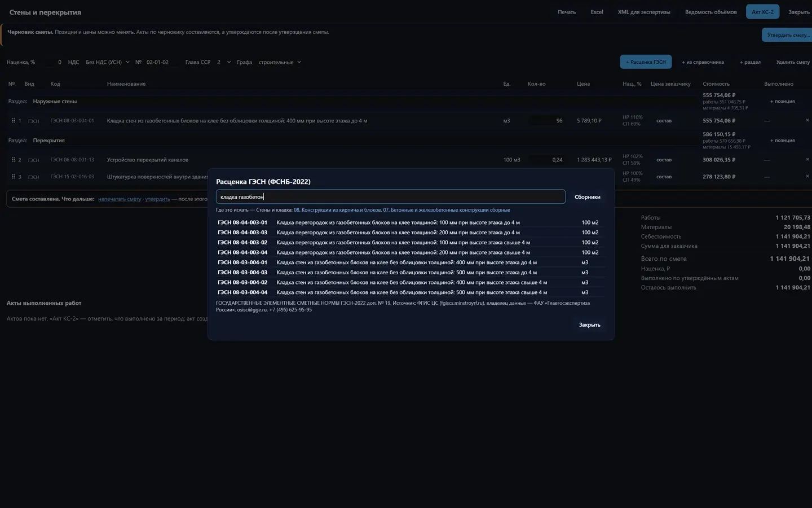The image size is (812, 508).
Task: Edit quantity field showing 96
Action: pyautogui.click(x=546, y=121)
